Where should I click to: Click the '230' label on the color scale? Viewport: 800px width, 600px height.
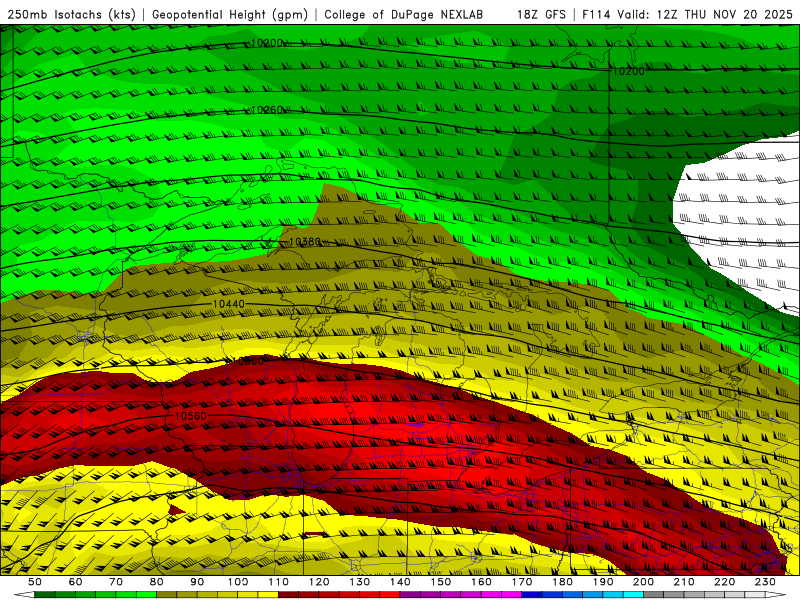tap(765, 582)
